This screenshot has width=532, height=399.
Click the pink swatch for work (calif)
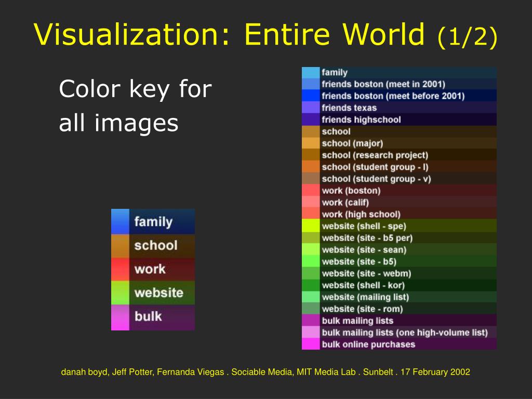point(311,203)
